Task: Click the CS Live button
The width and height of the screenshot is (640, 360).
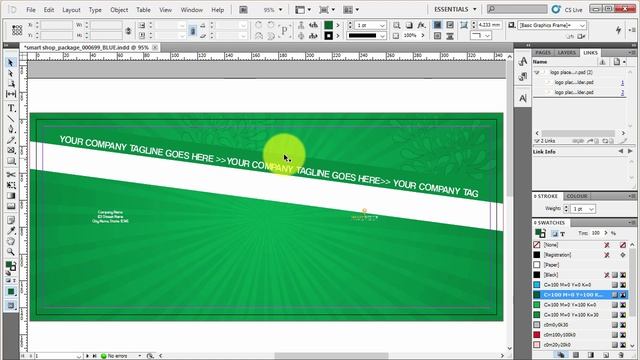Action: 567,9
